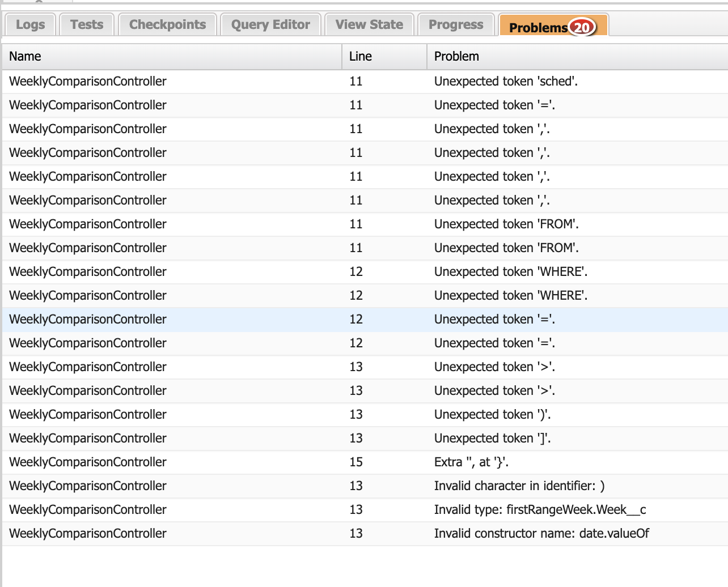Switch to the View State tab

pyautogui.click(x=369, y=25)
